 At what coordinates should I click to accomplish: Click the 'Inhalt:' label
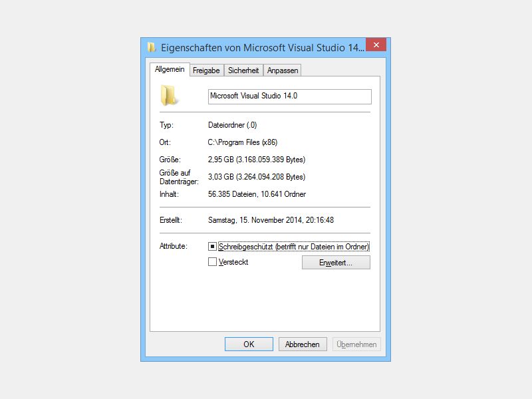(x=169, y=194)
